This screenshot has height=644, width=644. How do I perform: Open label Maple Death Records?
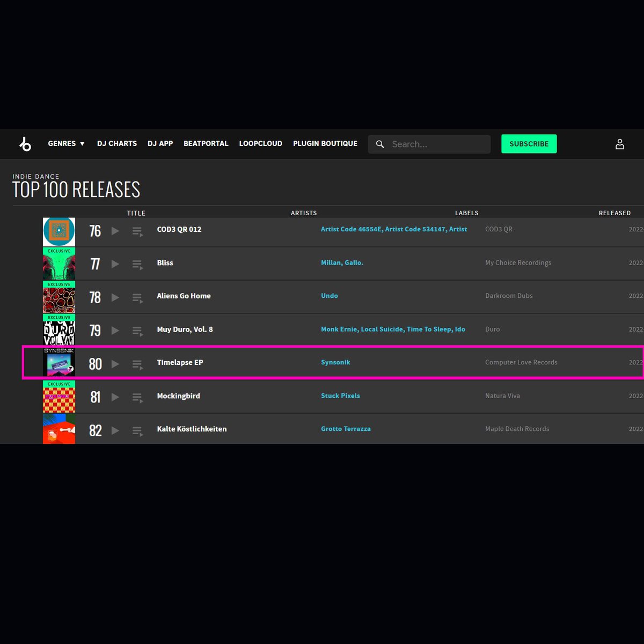517,429
